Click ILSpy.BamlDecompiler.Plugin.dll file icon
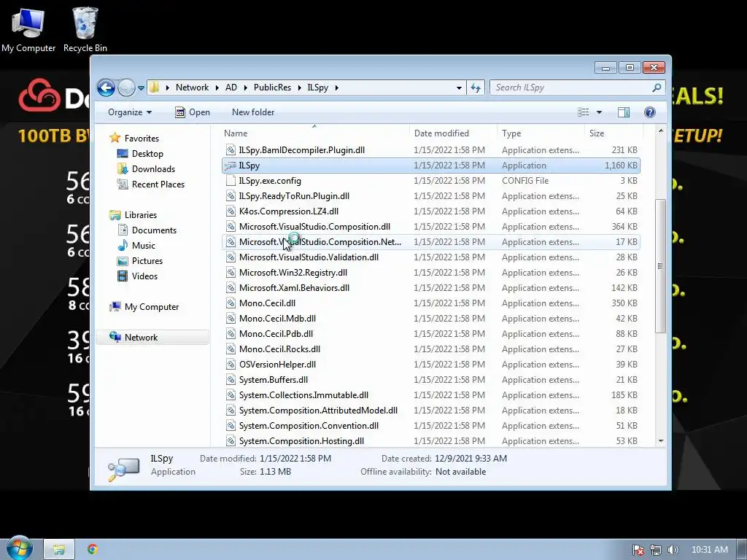This screenshot has width=747, height=560. tap(231, 150)
